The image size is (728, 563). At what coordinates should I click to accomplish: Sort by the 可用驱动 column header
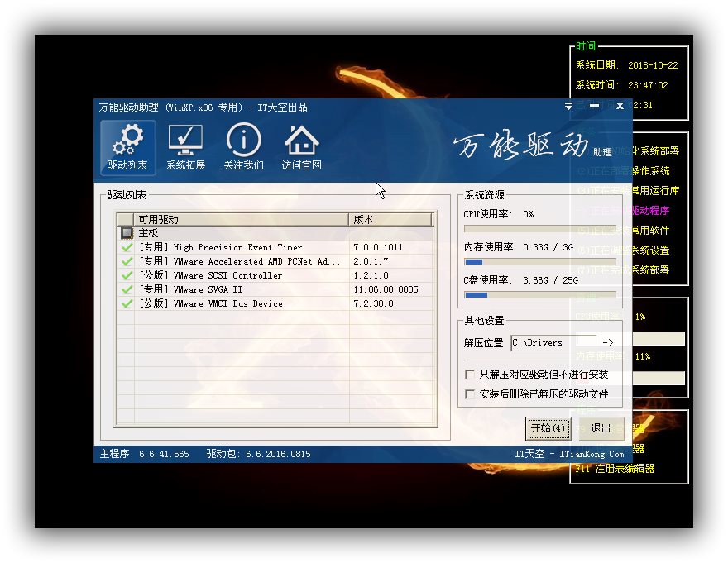[241, 219]
